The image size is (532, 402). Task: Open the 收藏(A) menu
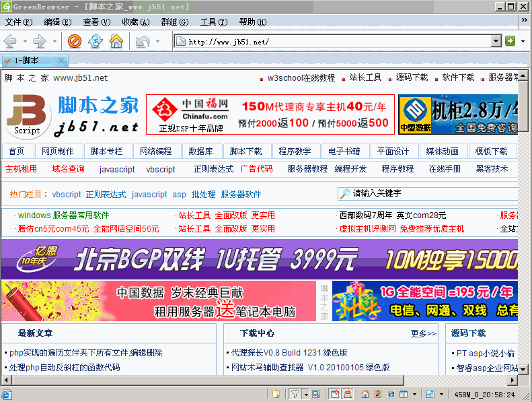136,22
